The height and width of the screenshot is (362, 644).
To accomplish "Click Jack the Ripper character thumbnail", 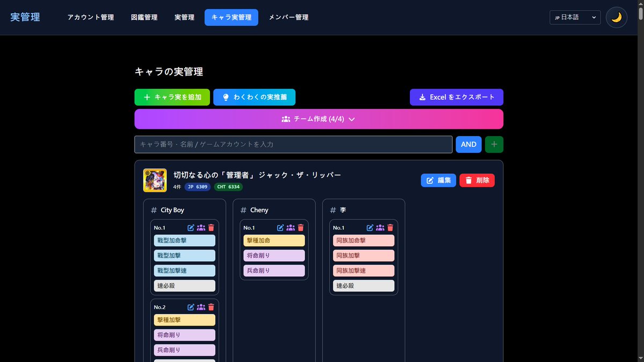I will click(x=155, y=180).
